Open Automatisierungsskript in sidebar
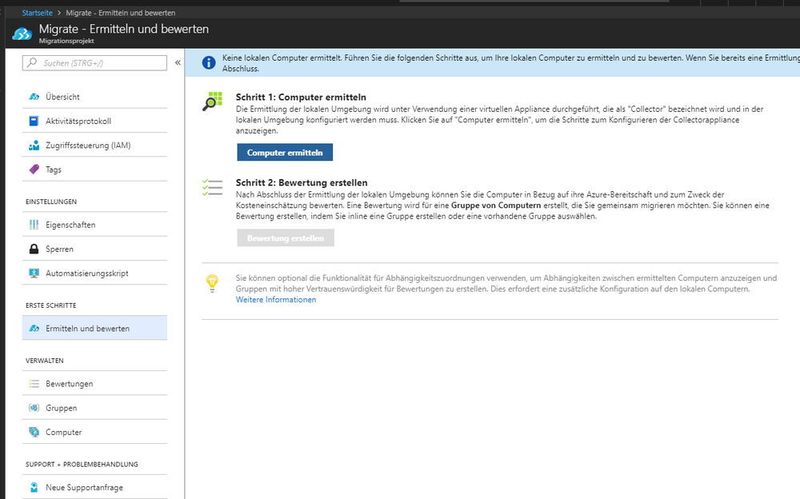Viewport: 800px width, 499px height. point(95,273)
